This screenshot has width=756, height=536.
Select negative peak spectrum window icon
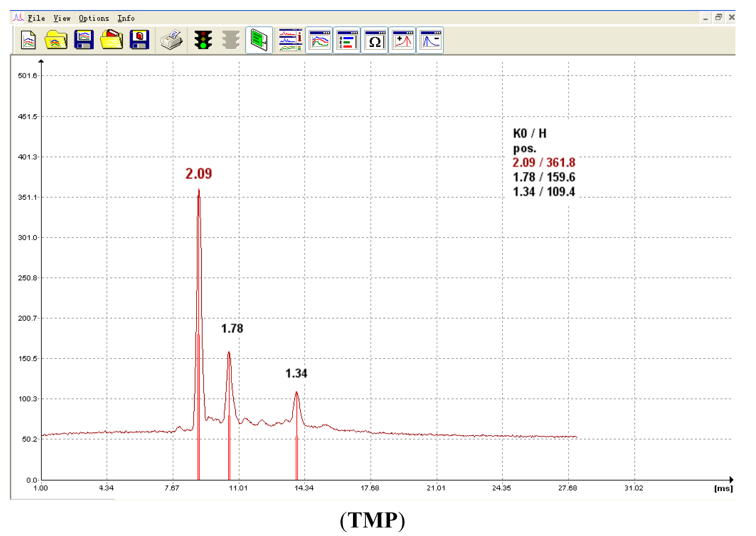[430, 40]
